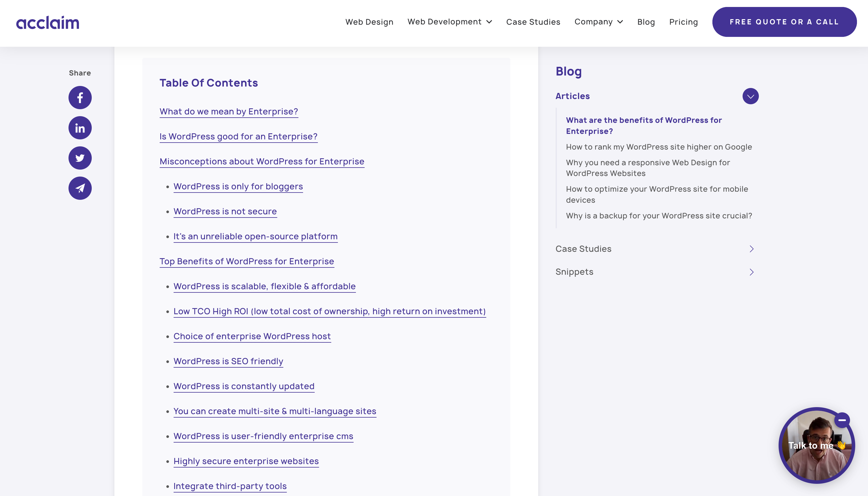Jump to WordPress is constantly updated
This screenshot has width=868, height=496.
pyautogui.click(x=244, y=386)
